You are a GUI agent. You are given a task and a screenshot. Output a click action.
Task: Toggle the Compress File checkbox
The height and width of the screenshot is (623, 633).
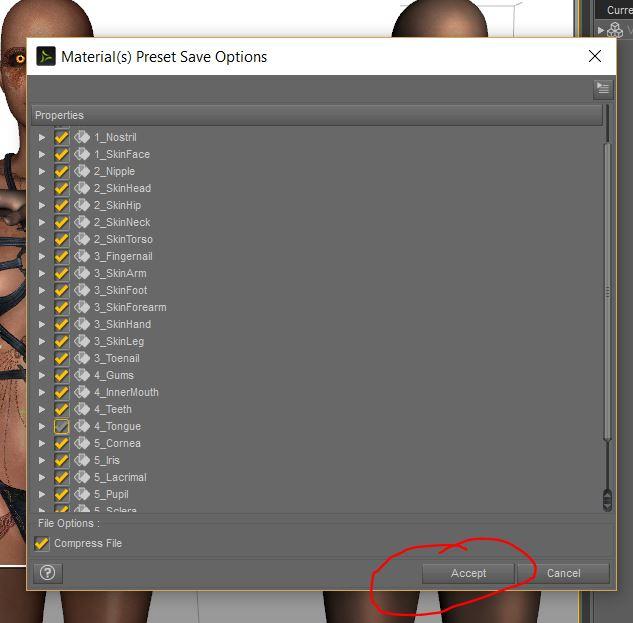(x=42, y=543)
